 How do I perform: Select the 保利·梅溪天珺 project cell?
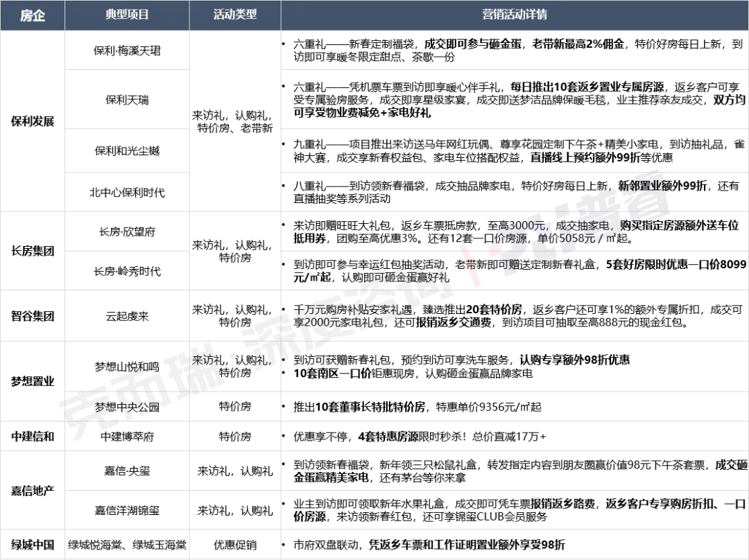(x=127, y=51)
